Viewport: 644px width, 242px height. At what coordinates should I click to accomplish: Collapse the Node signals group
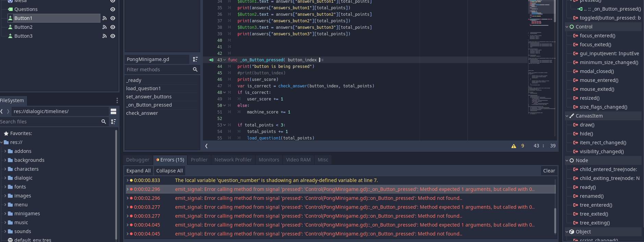[567, 160]
